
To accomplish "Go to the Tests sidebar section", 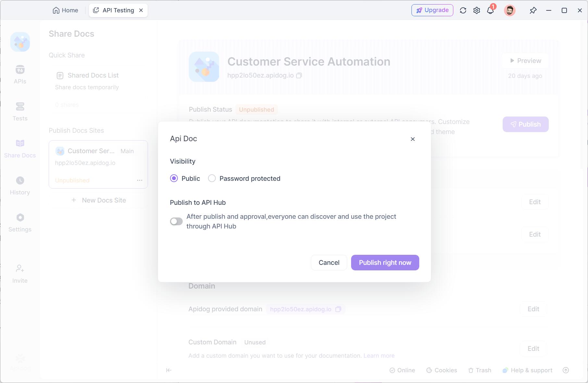I will [20, 112].
